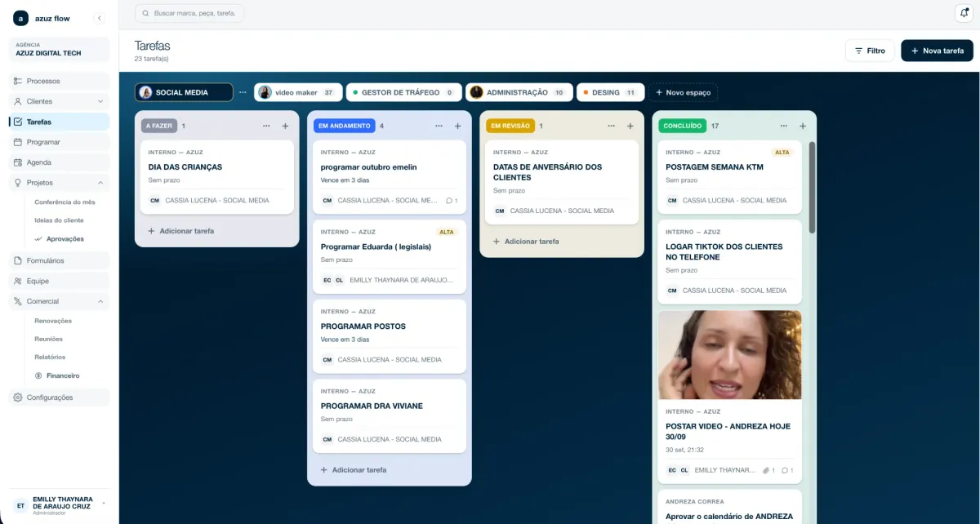
Task: Add a card via EM REVISÃO plus icon
Action: (x=630, y=126)
